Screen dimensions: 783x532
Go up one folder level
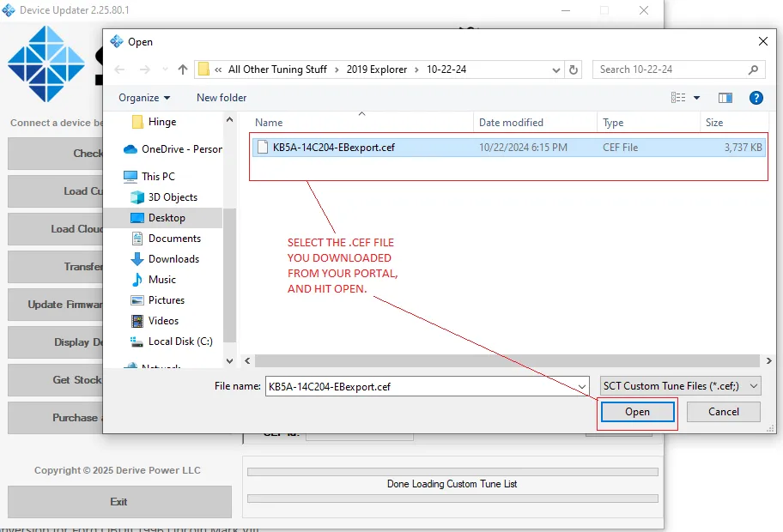pos(183,70)
